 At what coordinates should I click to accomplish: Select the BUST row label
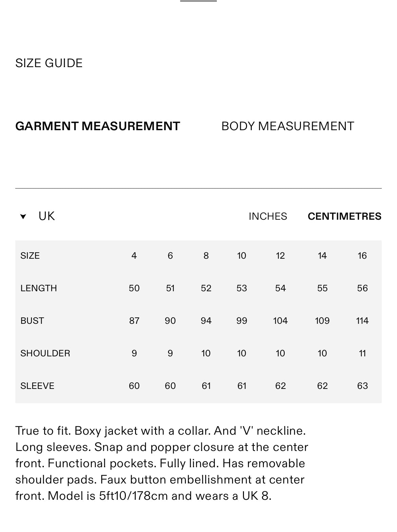(x=32, y=321)
